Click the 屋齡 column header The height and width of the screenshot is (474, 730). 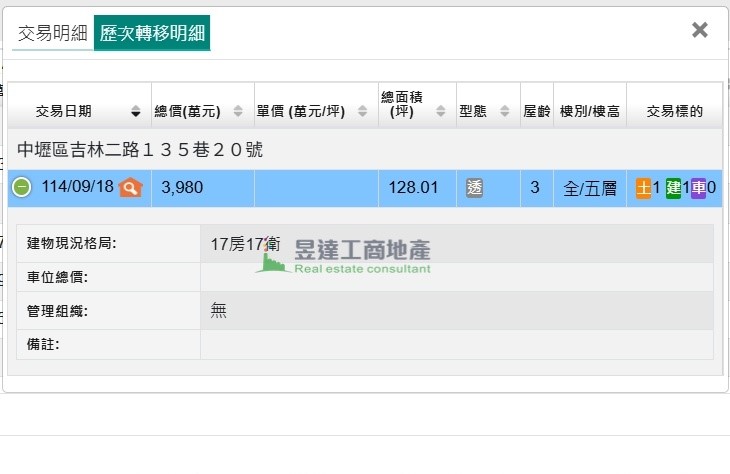536,111
